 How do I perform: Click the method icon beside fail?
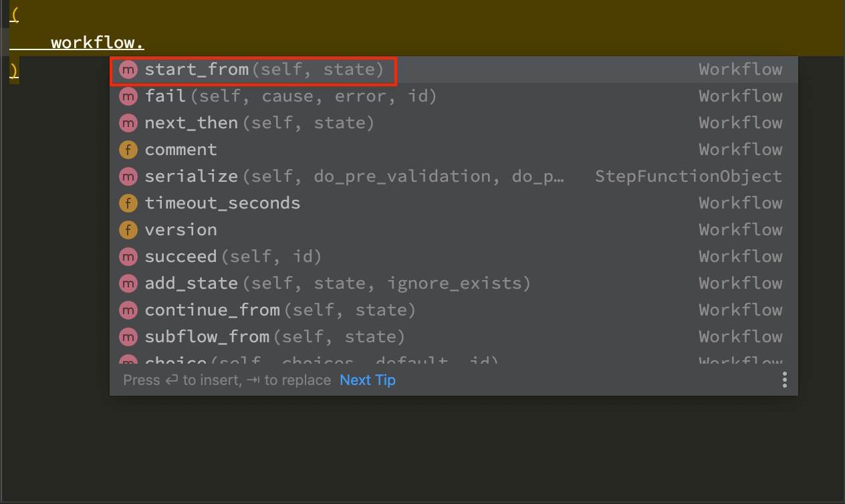point(128,96)
